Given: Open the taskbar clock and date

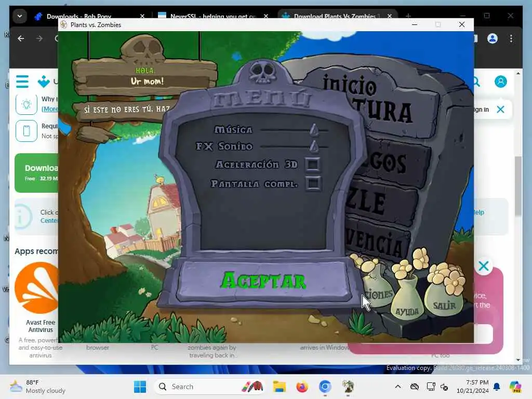Looking at the screenshot, I should pos(473,387).
